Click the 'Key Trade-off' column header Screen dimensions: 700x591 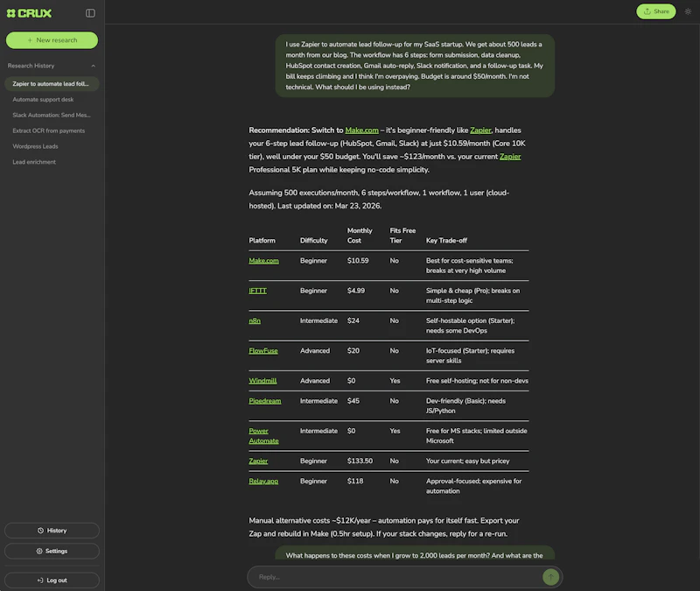(x=446, y=241)
